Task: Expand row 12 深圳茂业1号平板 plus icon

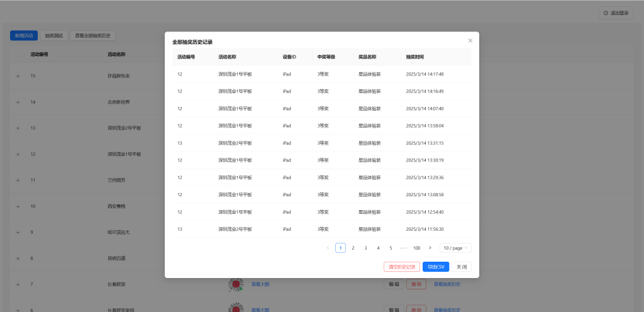Action: point(18,154)
